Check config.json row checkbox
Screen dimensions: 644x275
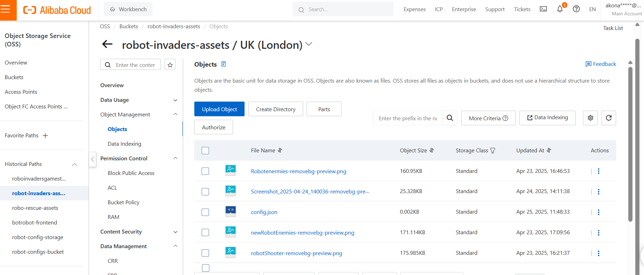205,212
